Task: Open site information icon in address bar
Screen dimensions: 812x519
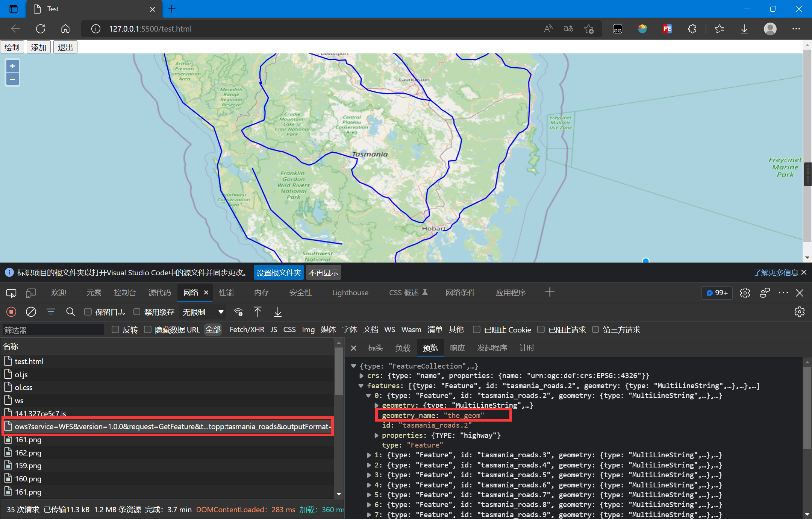Action: [96, 29]
